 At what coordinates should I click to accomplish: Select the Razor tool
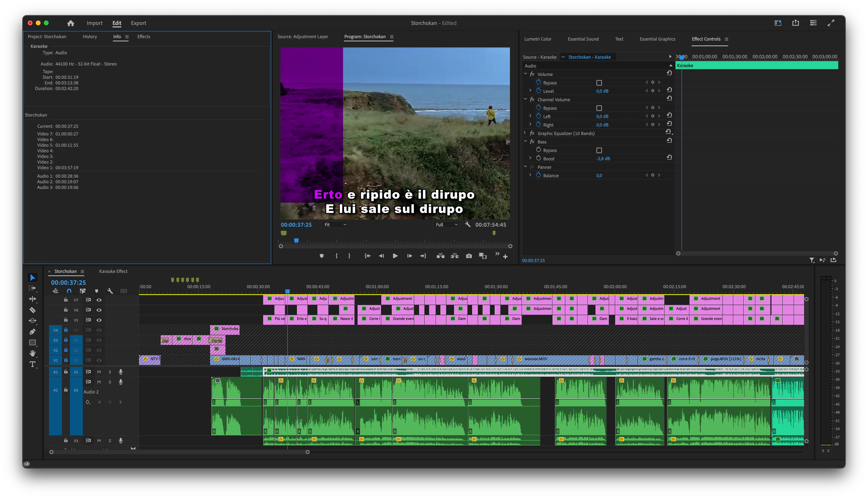click(33, 310)
